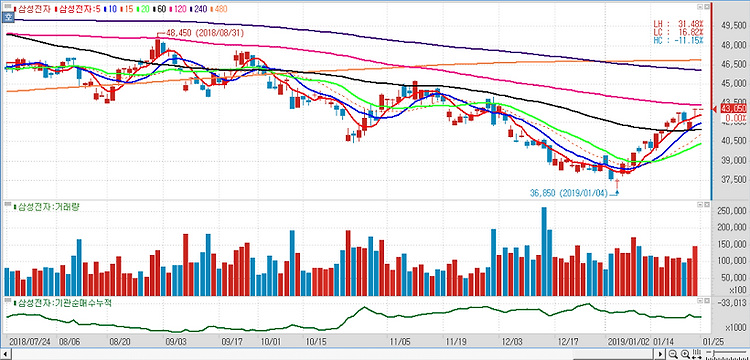The width and height of the screenshot is (750, 360).
Task: Click the tallest blue volume bar
Action: pyautogui.click(x=544, y=252)
